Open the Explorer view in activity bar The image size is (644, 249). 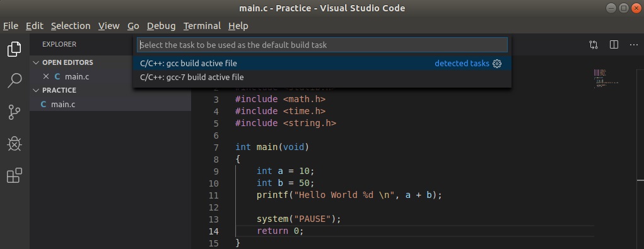[x=15, y=49]
